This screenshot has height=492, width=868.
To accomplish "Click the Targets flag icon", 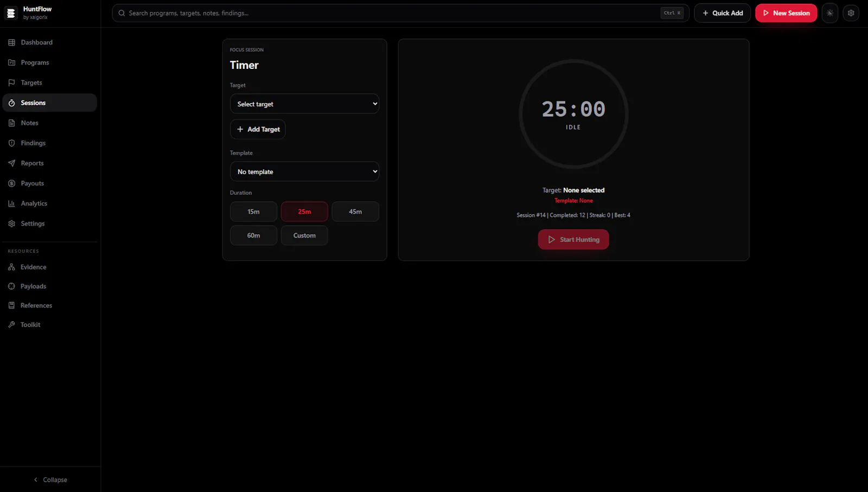I will 11,82.
